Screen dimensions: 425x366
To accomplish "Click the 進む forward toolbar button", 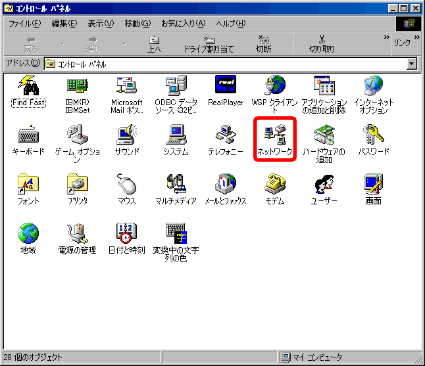I will click(x=93, y=44).
